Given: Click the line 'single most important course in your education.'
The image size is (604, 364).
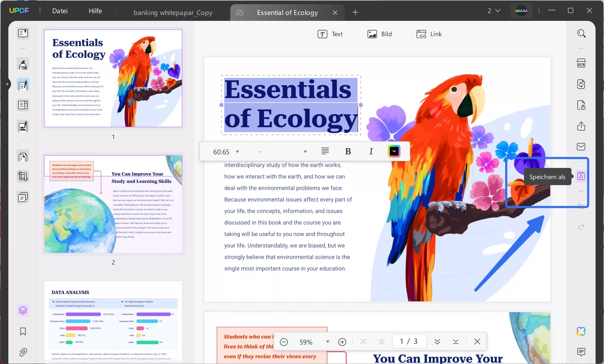Looking at the screenshot, I should [285, 268].
